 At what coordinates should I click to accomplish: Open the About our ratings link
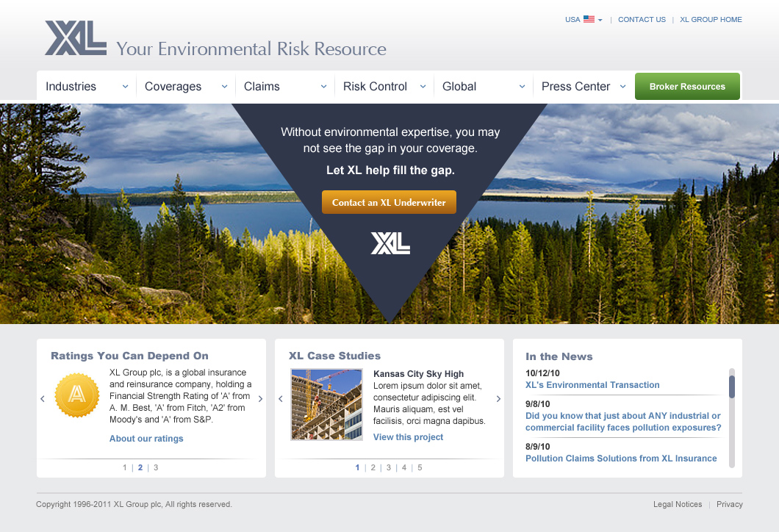(146, 439)
